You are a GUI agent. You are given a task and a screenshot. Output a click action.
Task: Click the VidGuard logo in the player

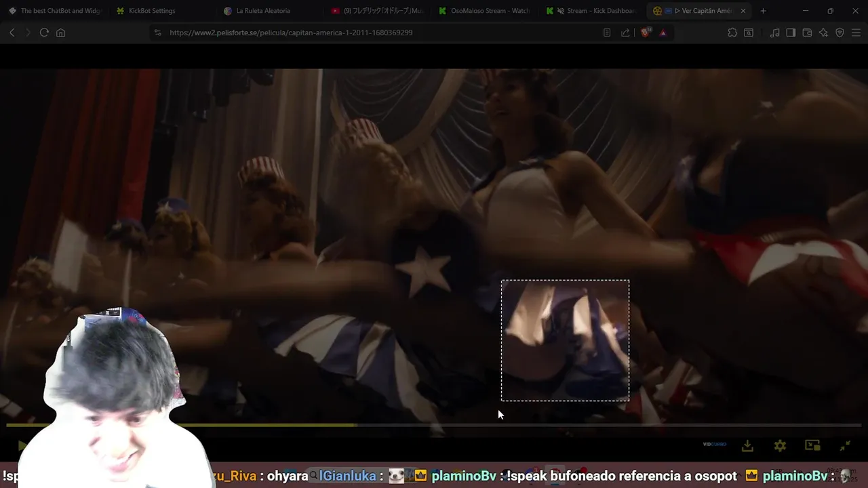pyautogui.click(x=715, y=445)
